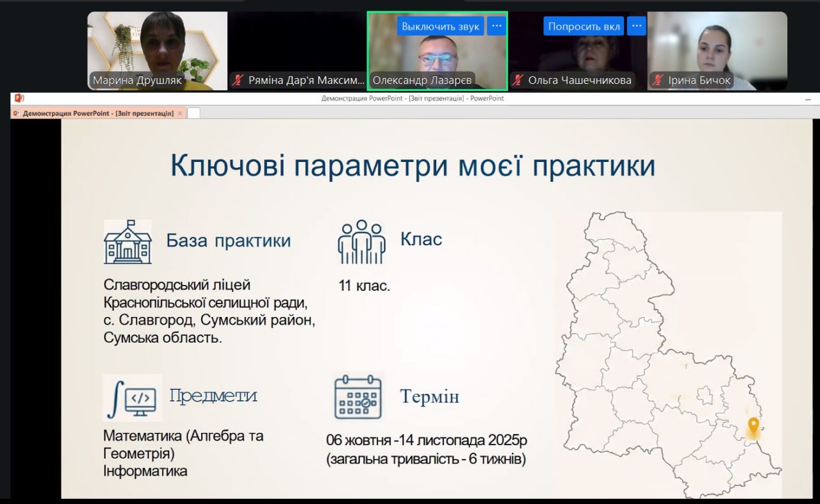This screenshot has width=820, height=504.
Task: Click muted microphone icon of Ольга Чашечникова
Action: coord(518,81)
